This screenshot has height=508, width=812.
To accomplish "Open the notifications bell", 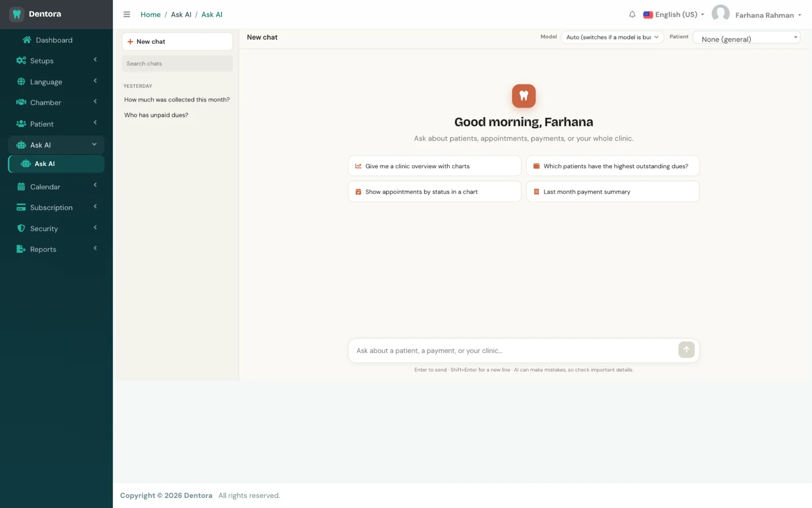I will click(632, 14).
